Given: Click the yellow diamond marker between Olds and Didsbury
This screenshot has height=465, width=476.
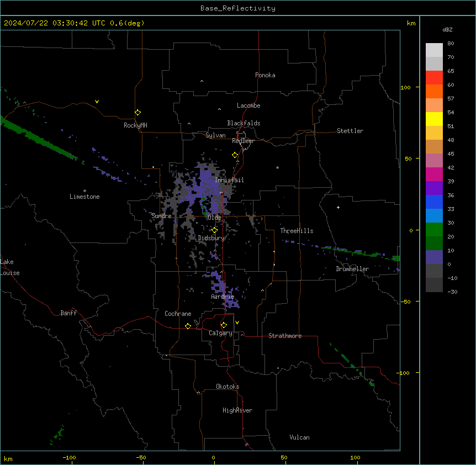Looking at the screenshot, I should (x=215, y=230).
